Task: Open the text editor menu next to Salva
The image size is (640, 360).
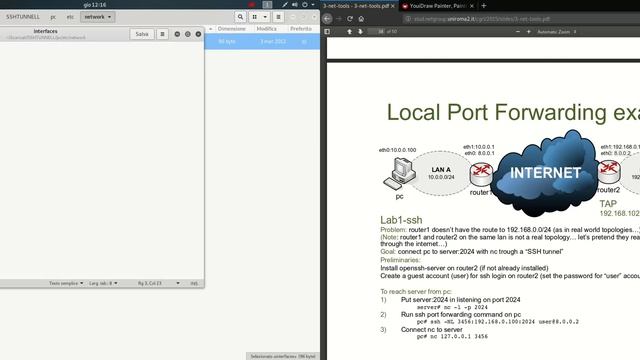Action: [x=162, y=34]
